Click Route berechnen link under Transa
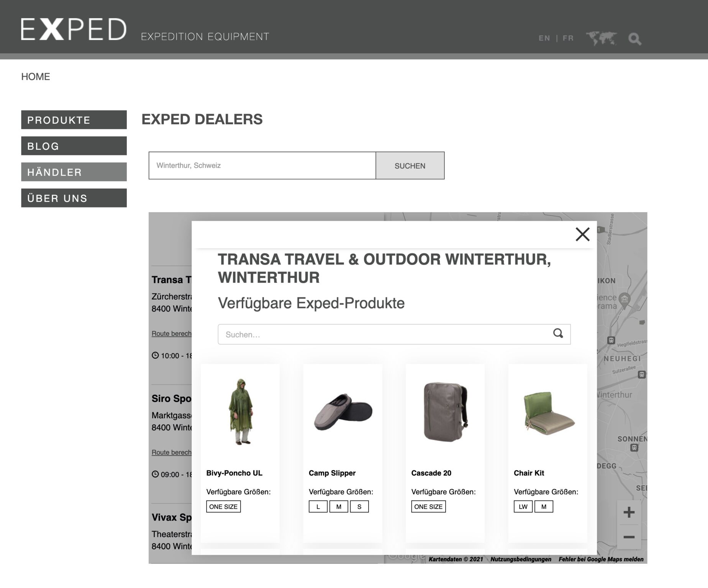This screenshot has height=588, width=708. 172,333
